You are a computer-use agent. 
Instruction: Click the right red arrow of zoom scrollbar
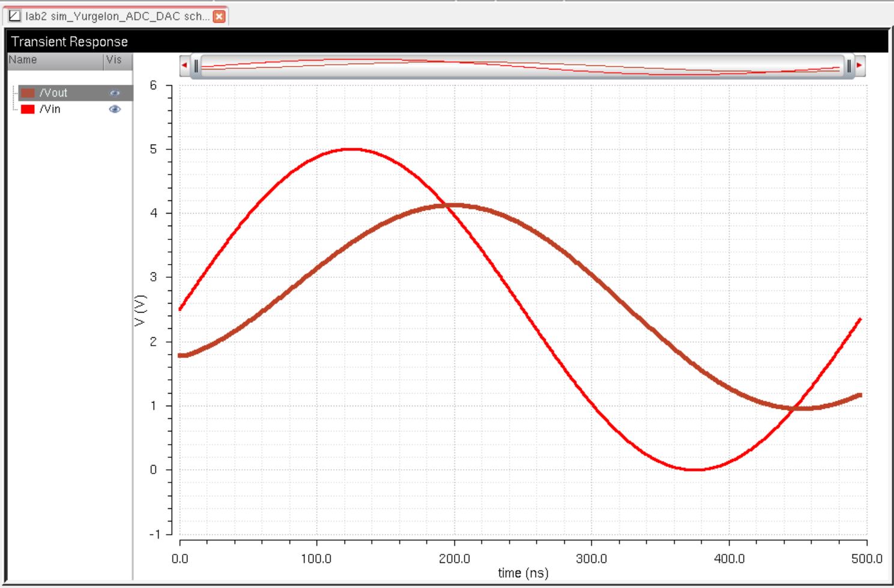(860, 65)
